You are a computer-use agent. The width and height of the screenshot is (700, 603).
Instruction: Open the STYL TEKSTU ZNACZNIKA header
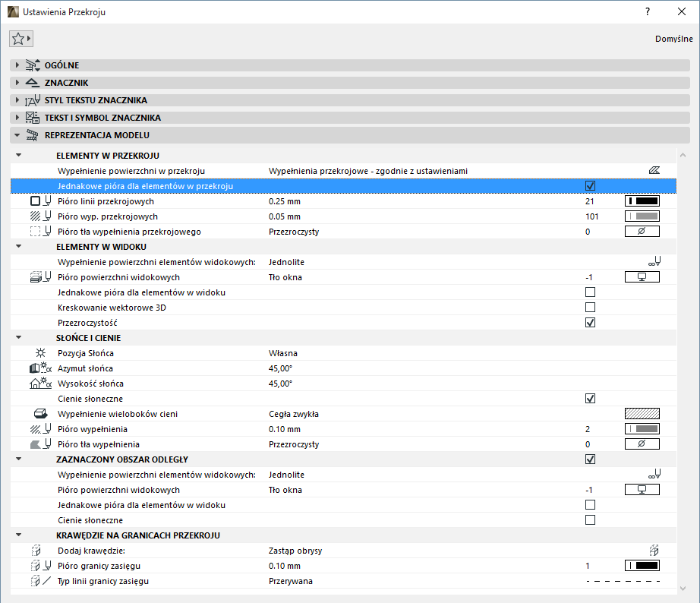tap(350, 100)
